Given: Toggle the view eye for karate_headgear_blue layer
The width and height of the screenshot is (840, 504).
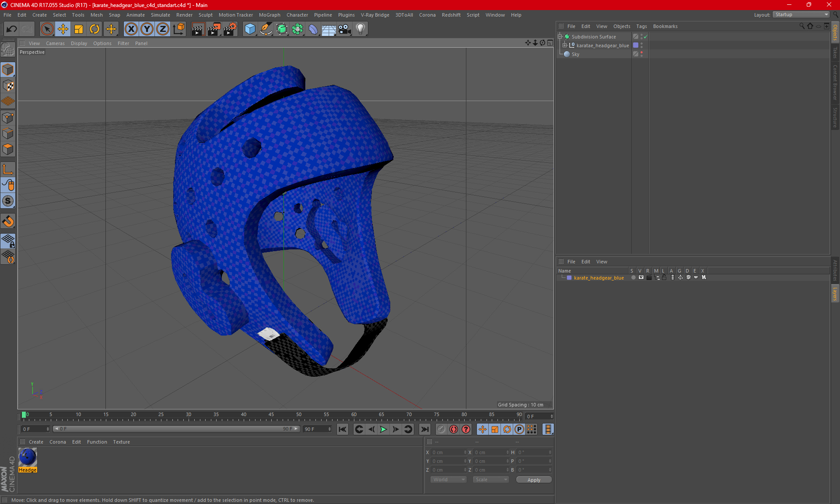Looking at the screenshot, I should (x=641, y=277).
